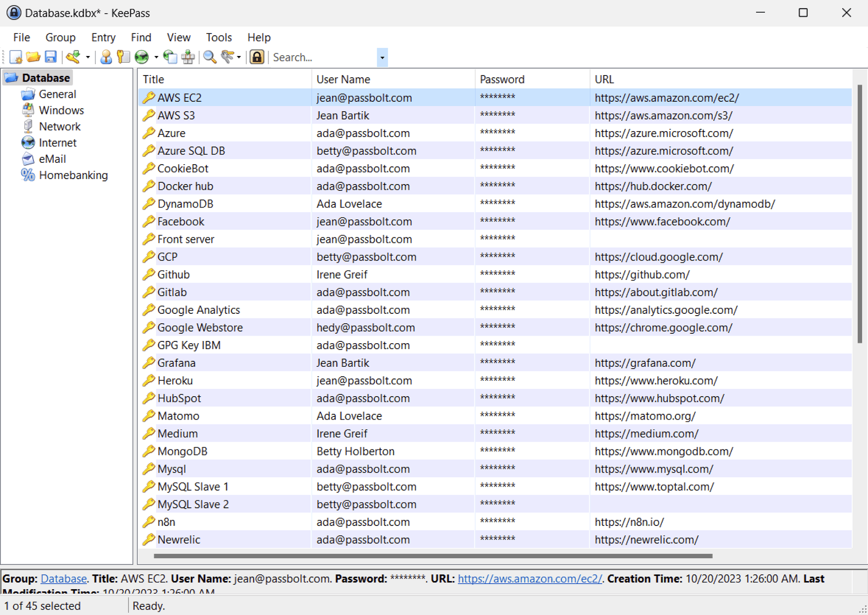The width and height of the screenshot is (868, 615).
Task: Select the Windows group
Action: (61, 110)
